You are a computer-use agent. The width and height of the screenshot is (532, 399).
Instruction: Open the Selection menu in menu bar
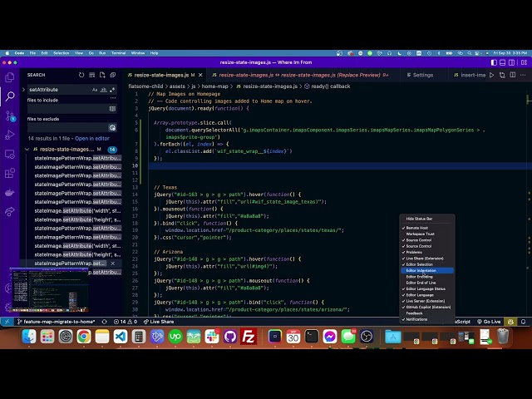tap(61, 53)
